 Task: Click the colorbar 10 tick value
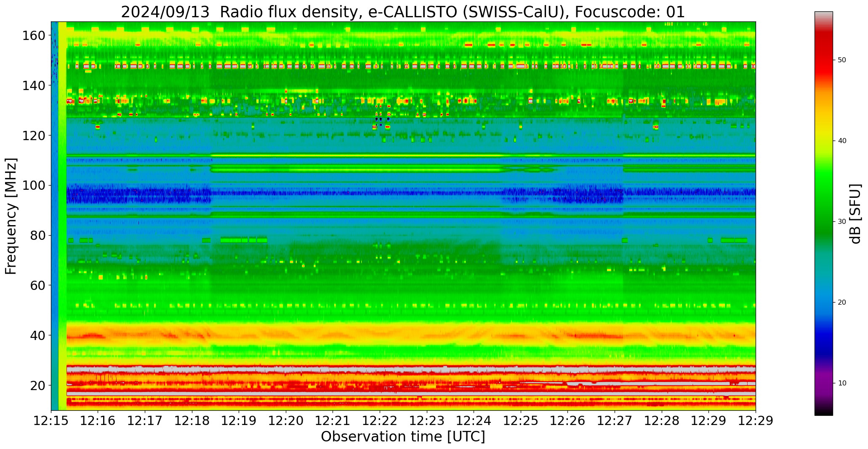pos(842,383)
